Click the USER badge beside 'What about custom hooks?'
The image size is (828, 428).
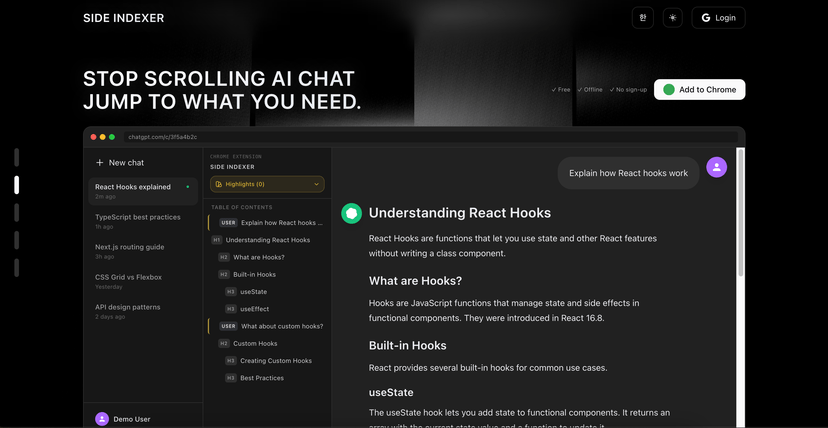click(228, 326)
